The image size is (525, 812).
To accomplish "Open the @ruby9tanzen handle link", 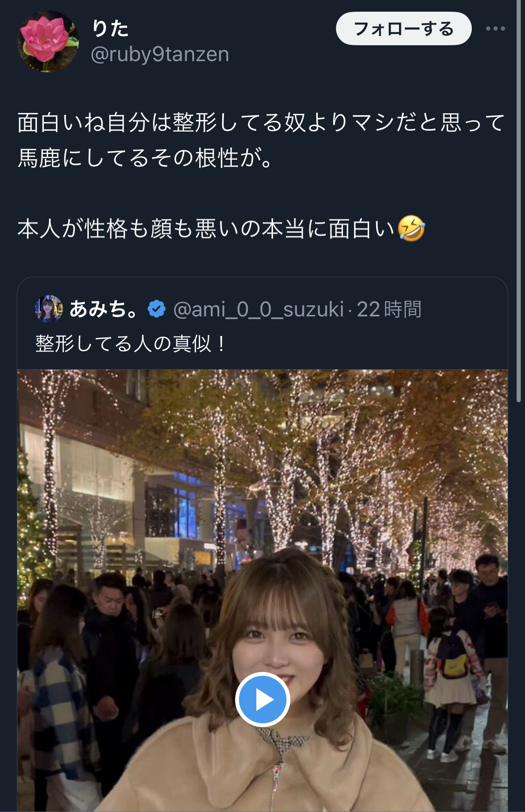I will (160, 54).
